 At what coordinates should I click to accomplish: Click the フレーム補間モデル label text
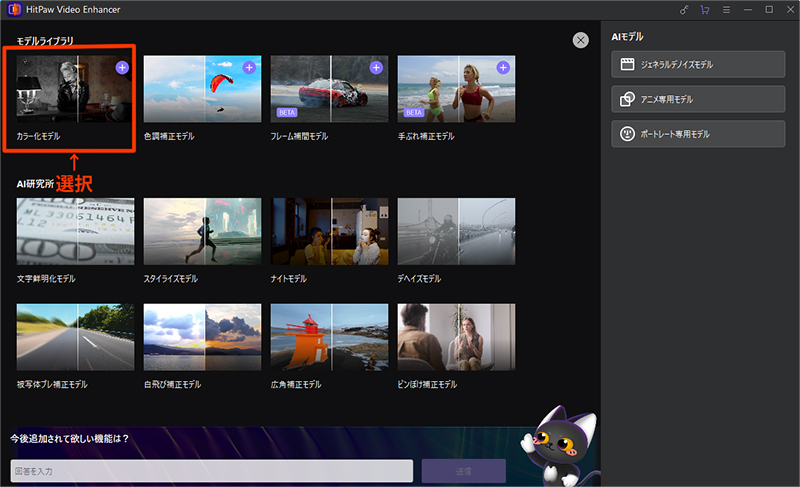(x=299, y=136)
